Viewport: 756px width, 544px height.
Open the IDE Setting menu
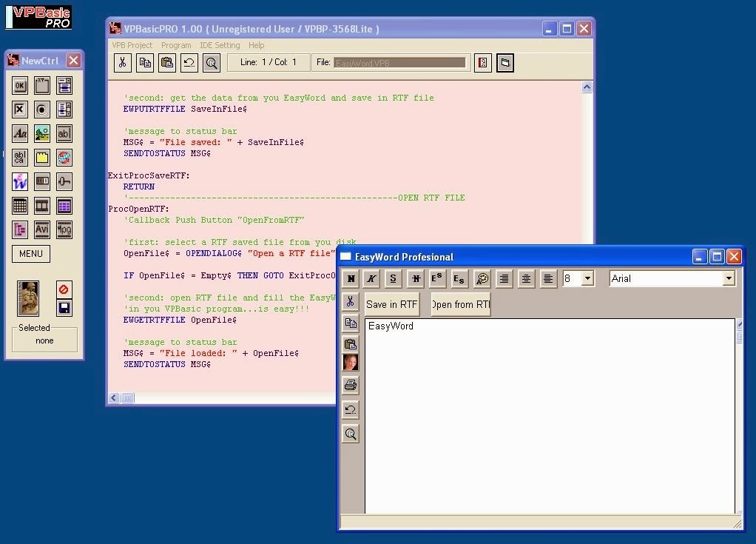tap(220, 45)
